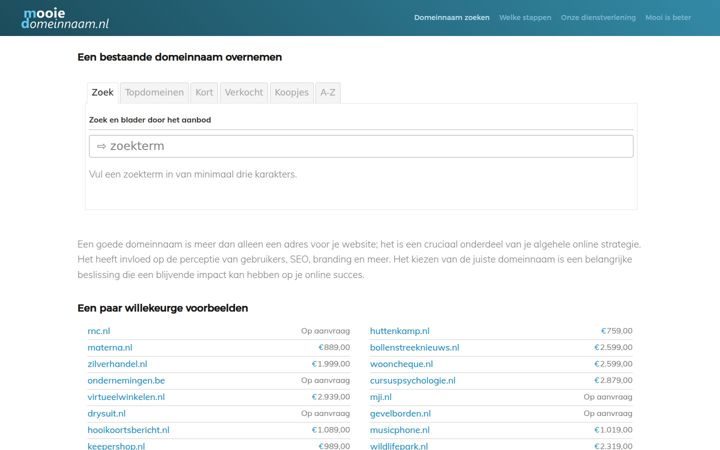Open the gevelborden.nl domain link

(x=400, y=414)
